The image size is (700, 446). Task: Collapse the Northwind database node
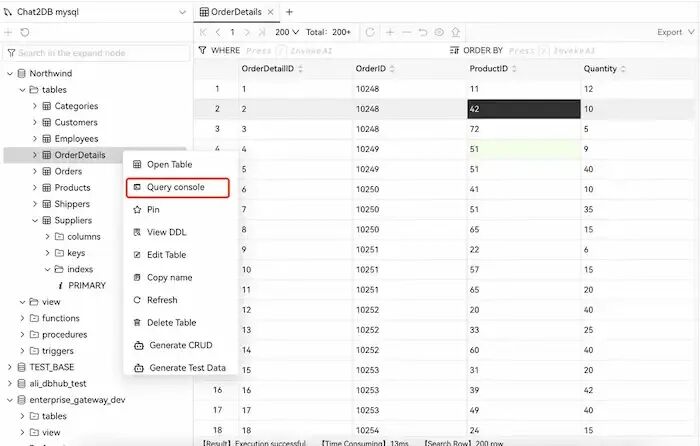[x=10, y=73]
